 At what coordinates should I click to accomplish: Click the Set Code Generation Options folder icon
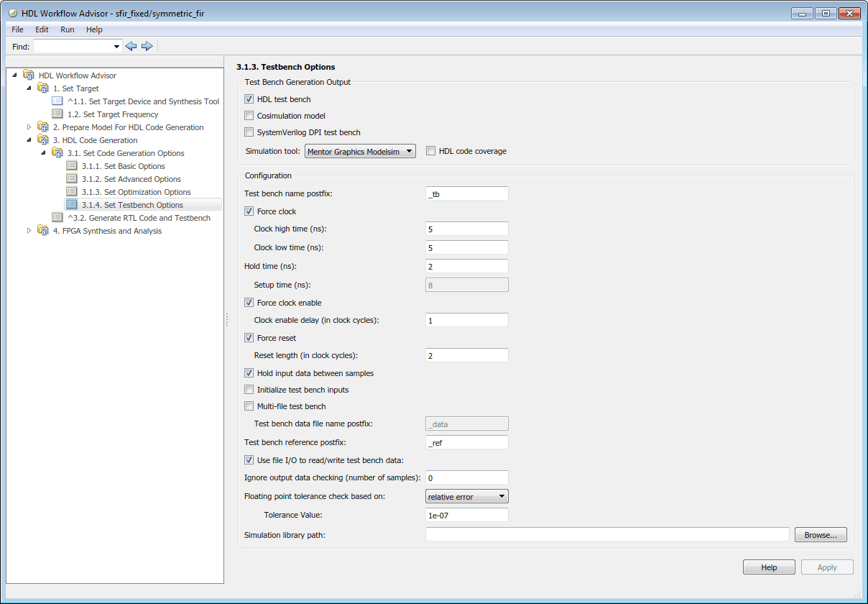pyautogui.click(x=57, y=152)
